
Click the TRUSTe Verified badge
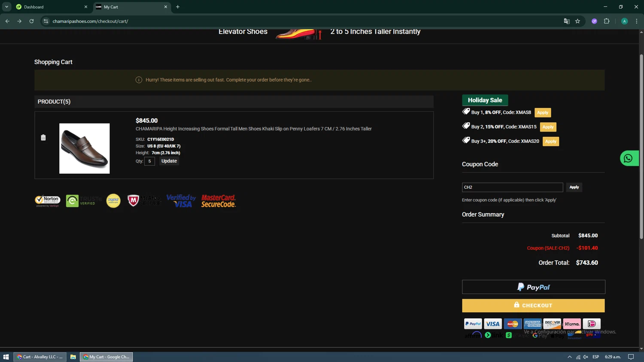[84, 201]
